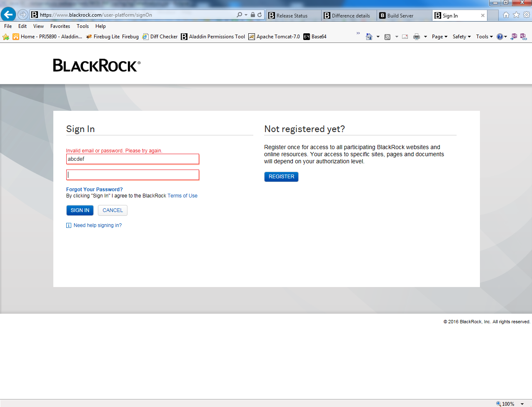Switch to Build Server tab
Viewport: 532px width, 407px height.
pos(405,15)
